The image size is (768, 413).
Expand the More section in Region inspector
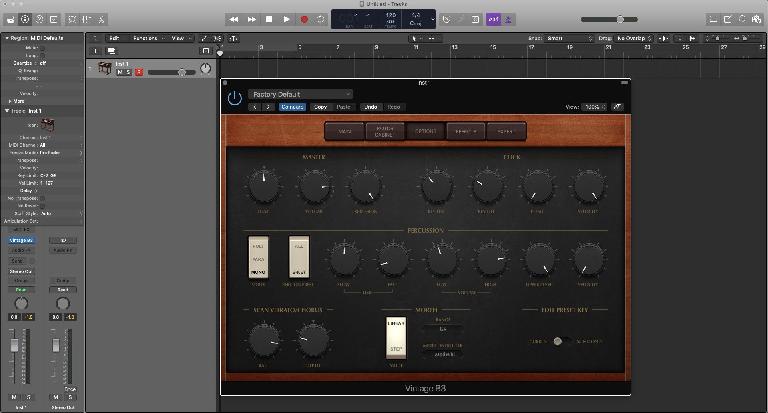point(10,101)
